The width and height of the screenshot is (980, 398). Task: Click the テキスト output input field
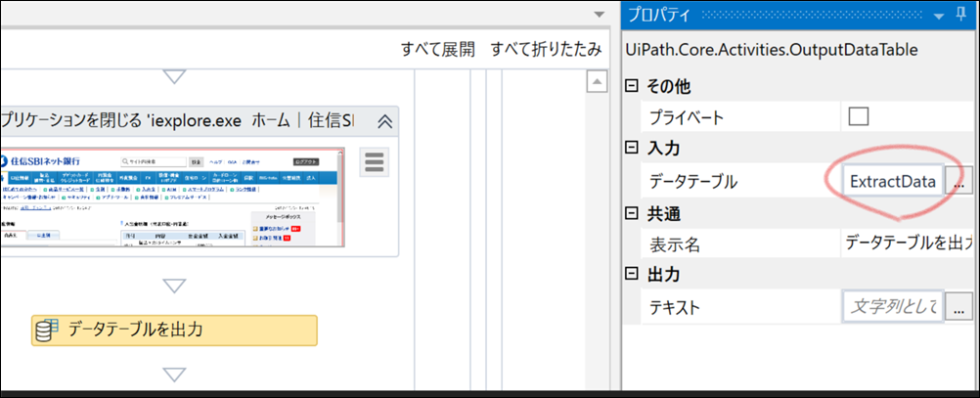click(893, 306)
